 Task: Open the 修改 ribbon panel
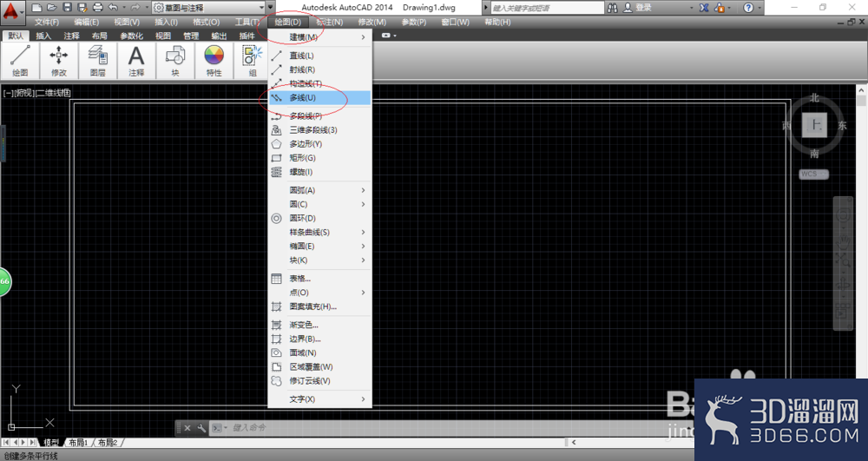[59, 61]
